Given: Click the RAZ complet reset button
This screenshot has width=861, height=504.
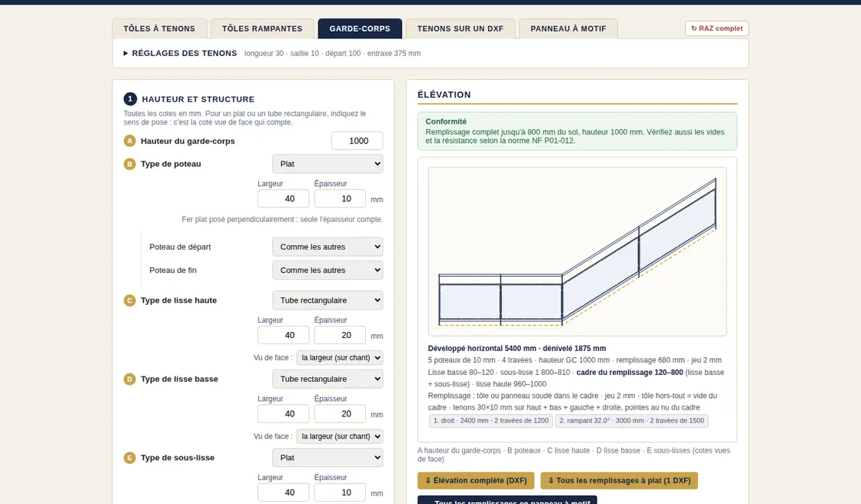Looking at the screenshot, I should point(716,28).
